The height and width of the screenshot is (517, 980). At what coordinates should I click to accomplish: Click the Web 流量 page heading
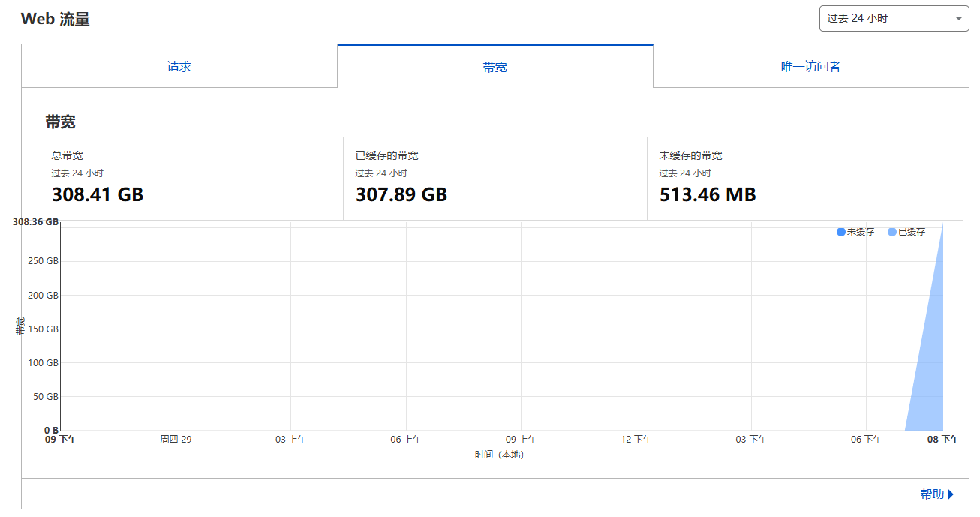[x=56, y=20]
